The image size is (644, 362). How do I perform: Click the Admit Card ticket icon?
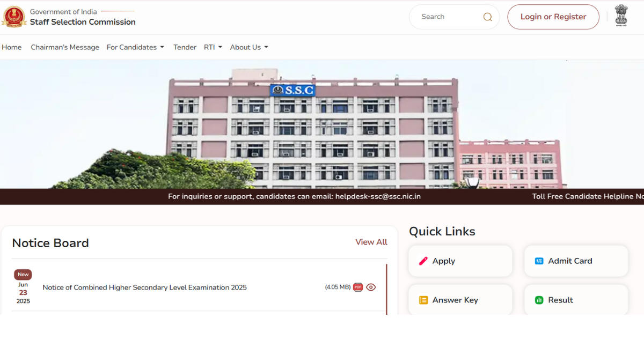coord(539,261)
